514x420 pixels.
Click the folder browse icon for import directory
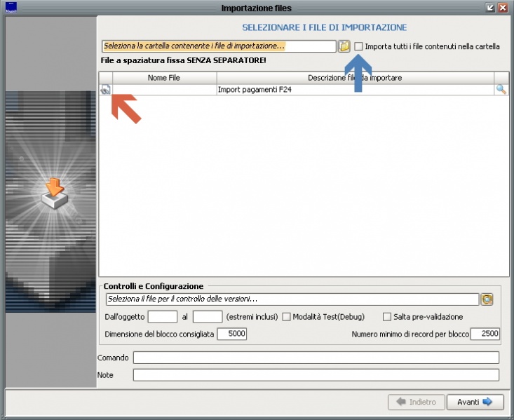pos(344,46)
